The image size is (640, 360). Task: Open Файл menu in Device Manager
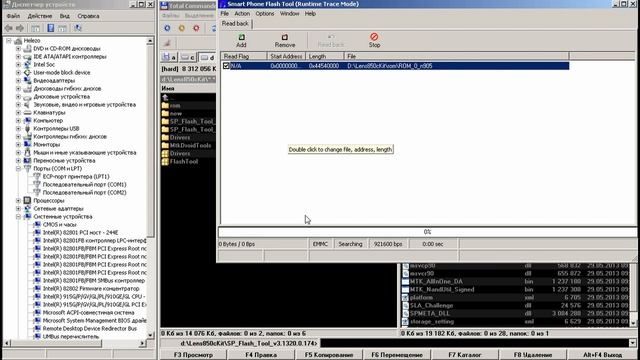(13, 16)
